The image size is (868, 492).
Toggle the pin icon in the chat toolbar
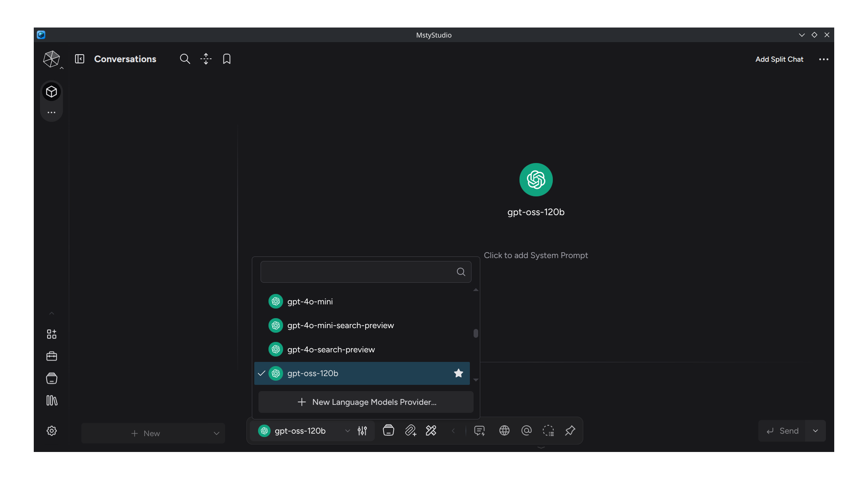[570, 431]
